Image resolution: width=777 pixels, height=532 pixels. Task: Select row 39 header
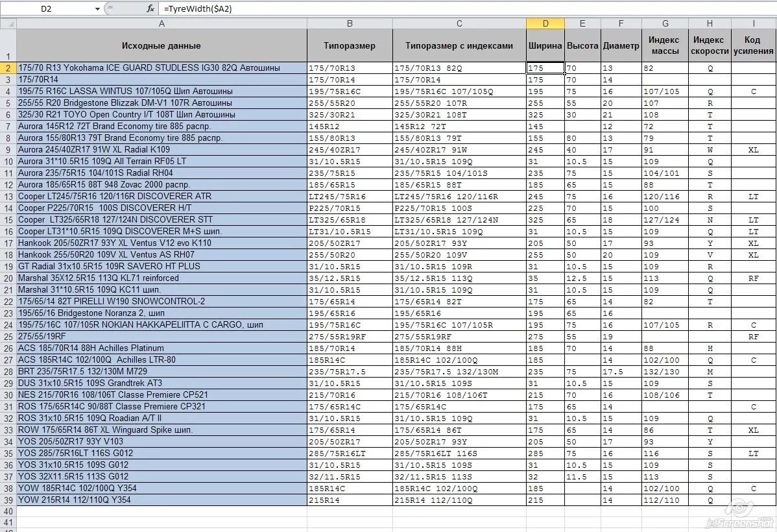pos(8,500)
